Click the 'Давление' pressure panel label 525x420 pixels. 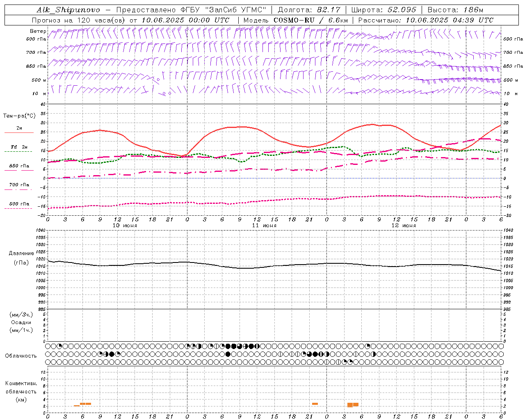click(21, 253)
